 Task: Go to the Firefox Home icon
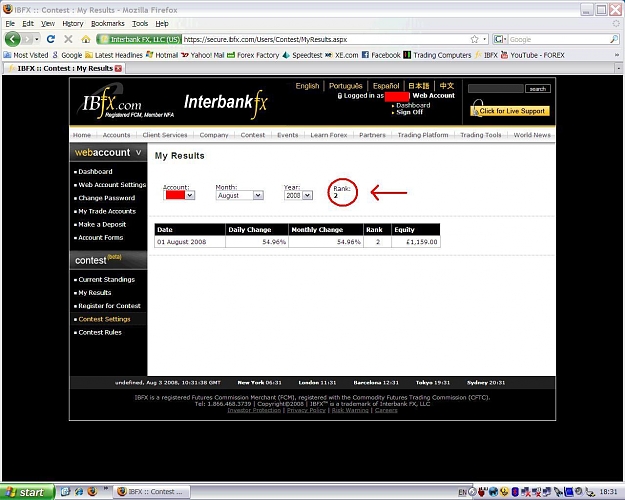86,39
